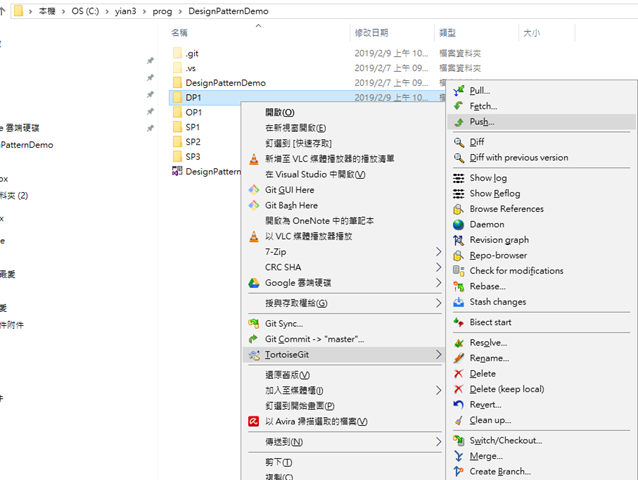Screen dimensions: 638x480
Task: Expand the CRC SHA submenu arrow
Action: point(438,267)
